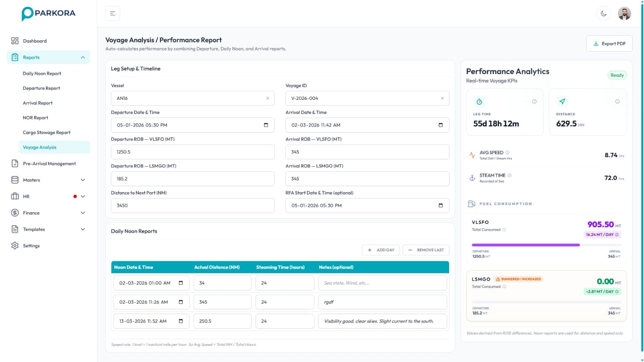This screenshot has width=644, height=362.
Task: Click info icon on Distance card
Action: (x=617, y=101)
